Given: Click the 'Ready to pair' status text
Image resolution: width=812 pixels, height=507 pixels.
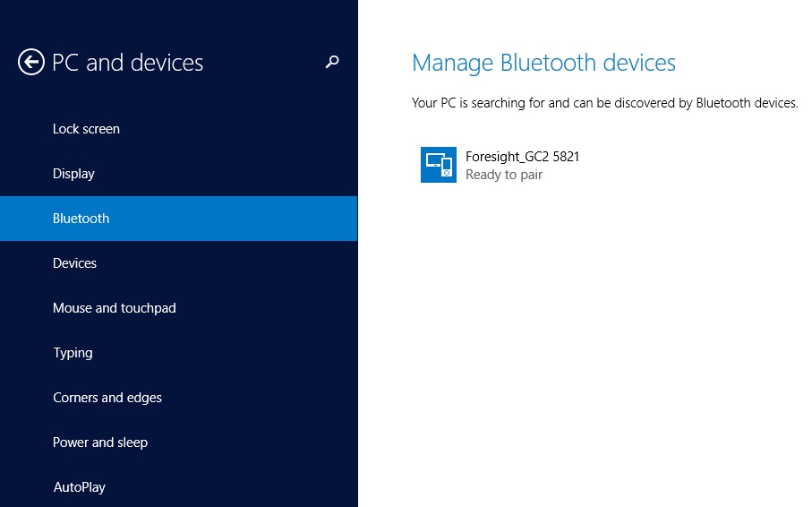Looking at the screenshot, I should [x=504, y=175].
